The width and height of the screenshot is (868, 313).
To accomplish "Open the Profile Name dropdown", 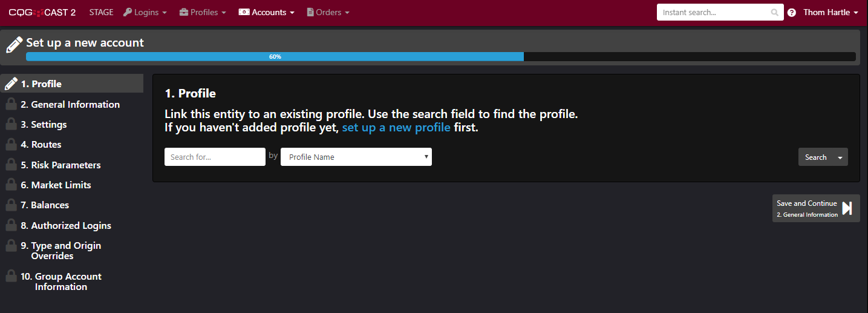I will (356, 157).
